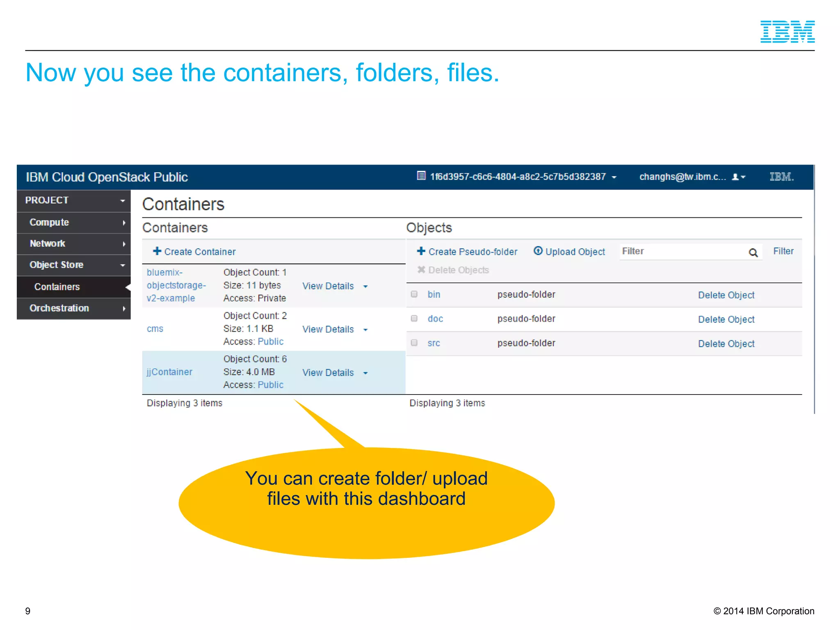
Task: Click 'Displaying 3 items' under Objects
Action: click(447, 403)
